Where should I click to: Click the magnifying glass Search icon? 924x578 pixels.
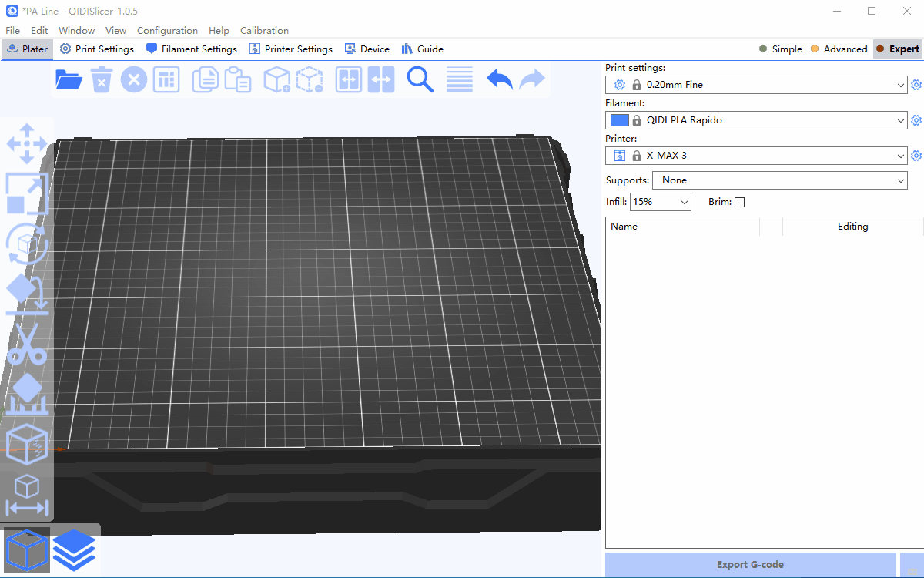[x=420, y=79]
